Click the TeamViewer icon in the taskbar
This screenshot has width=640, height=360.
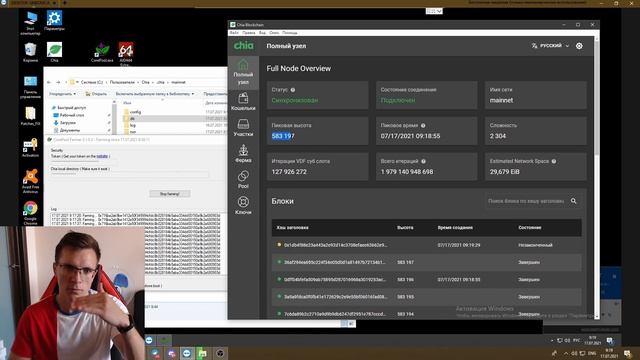pyautogui.click(x=187, y=353)
